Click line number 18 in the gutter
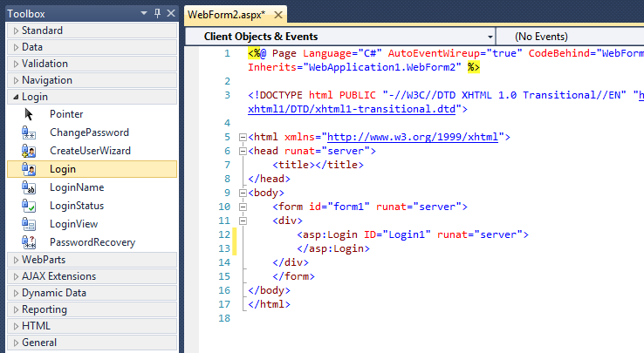Viewport: 644px width, 353px height. tap(224, 318)
